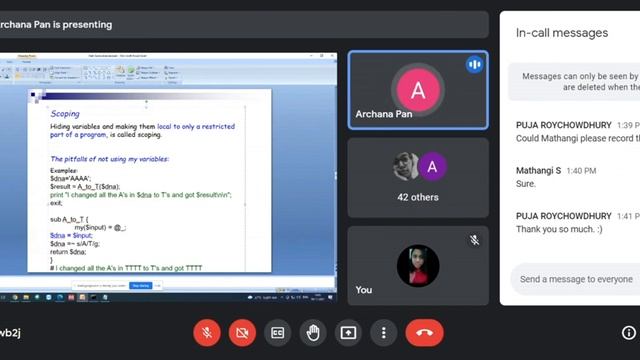Select the message Thank you so much. :)
Image resolution: width=640 pixels, height=360 pixels.
pos(559,229)
